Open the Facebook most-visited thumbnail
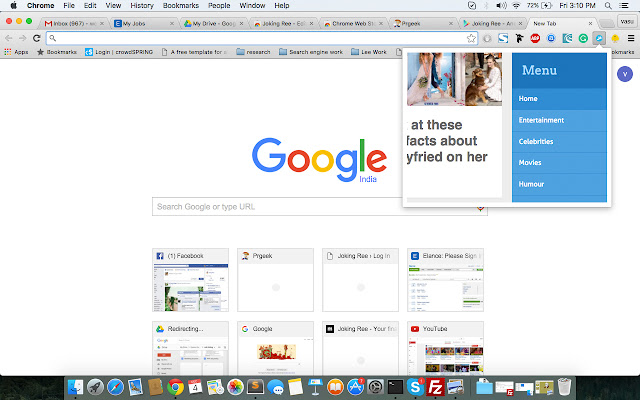Viewport: 640px width, 400px height. pyautogui.click(x=191, y=280)
